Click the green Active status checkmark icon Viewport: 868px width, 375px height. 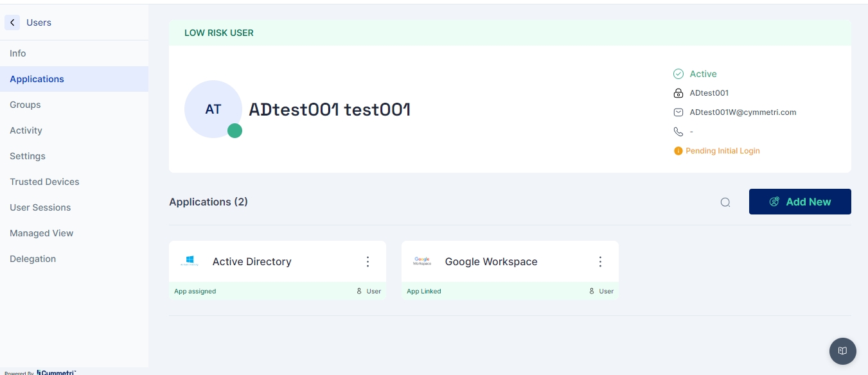[678, 74]
